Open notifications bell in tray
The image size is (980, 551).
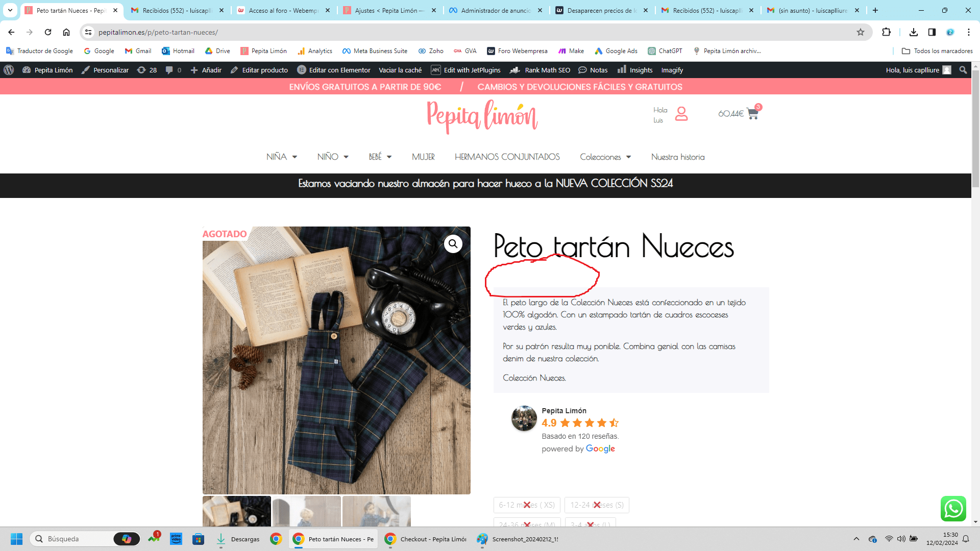pos(966,539)
